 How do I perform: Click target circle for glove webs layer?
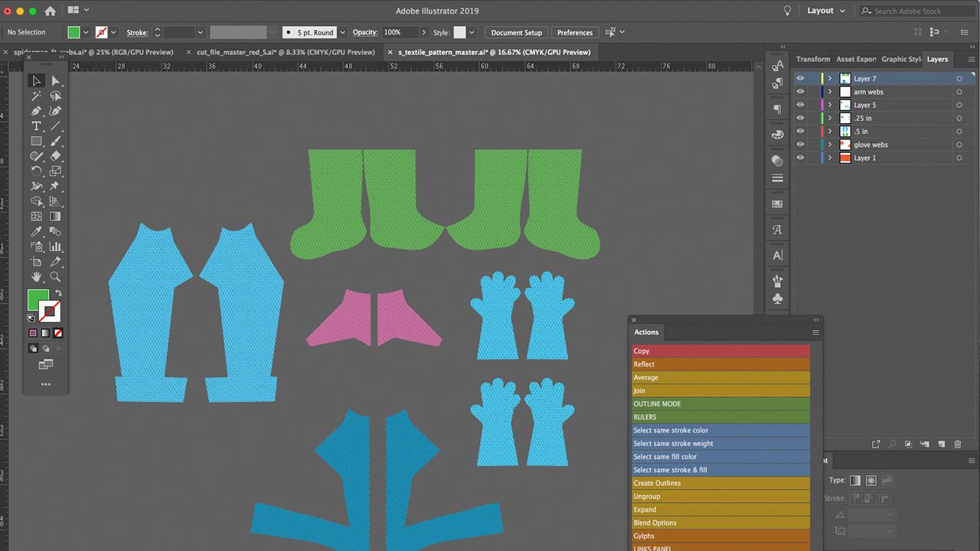[x=959, y=145]
